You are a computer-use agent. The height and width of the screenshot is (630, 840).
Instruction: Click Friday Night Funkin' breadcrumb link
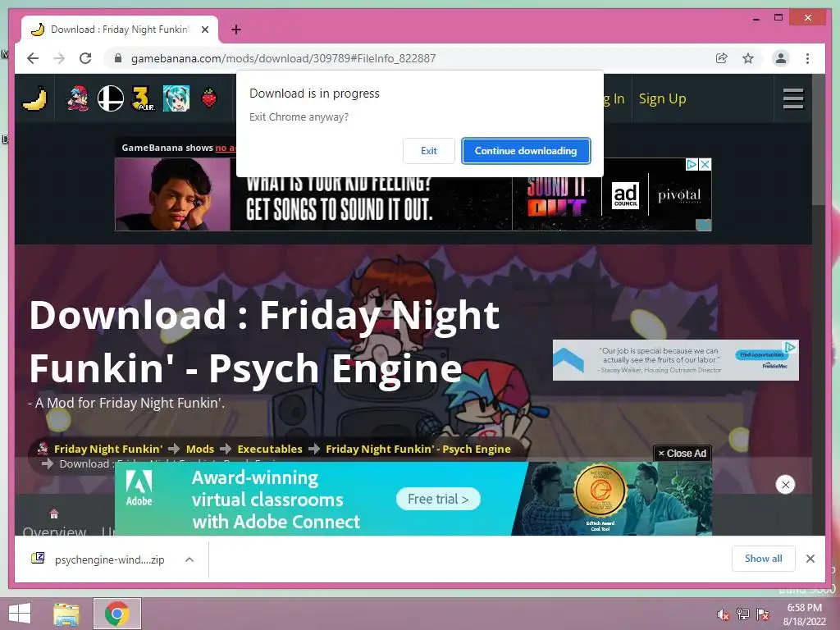[x=107, y=449]
